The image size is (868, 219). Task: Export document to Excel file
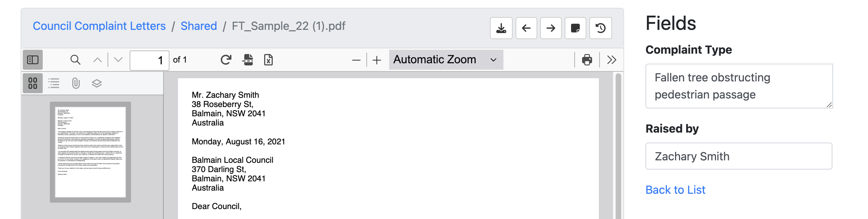268,60
